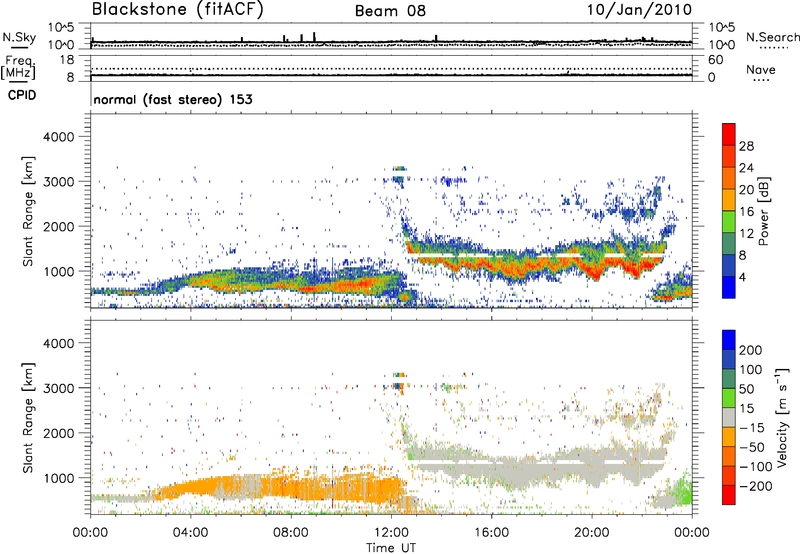This screenshot has height=554, width=800.
Task: Click the 'N.Sky' label
Action: pos(19,37)
